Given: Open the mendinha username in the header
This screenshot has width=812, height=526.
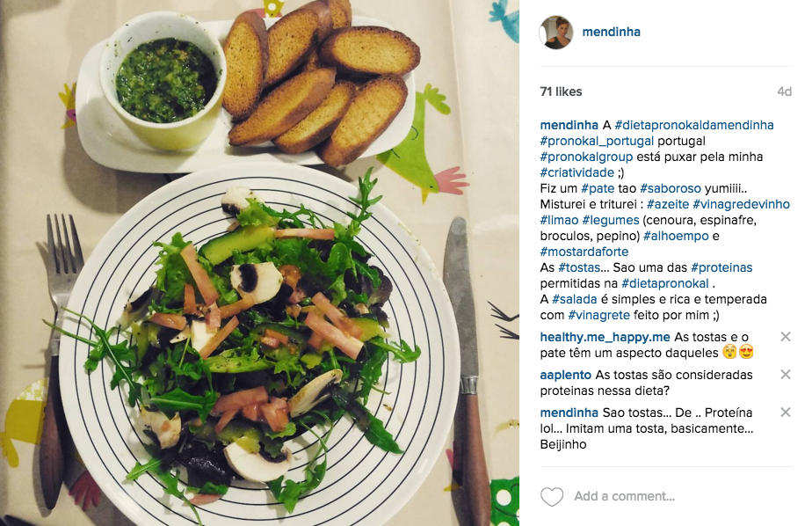Looking at the screenshot, I should [611, 32].
